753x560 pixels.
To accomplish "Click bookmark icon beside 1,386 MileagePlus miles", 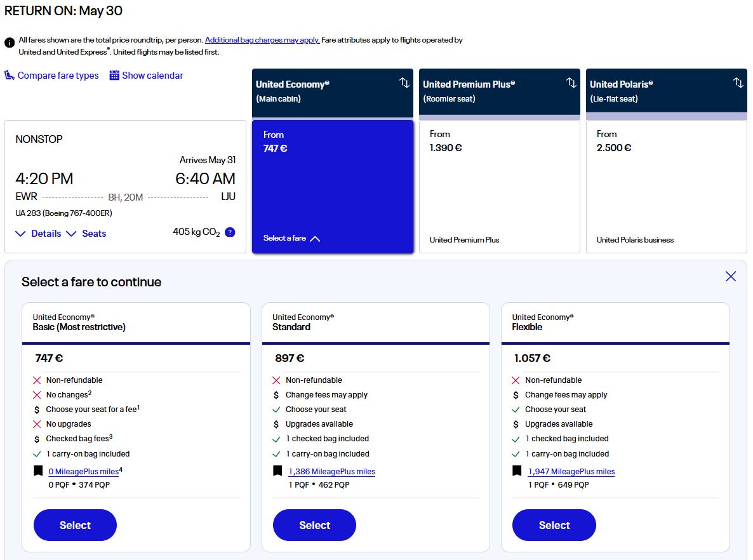I will click(x=277, y=470).
